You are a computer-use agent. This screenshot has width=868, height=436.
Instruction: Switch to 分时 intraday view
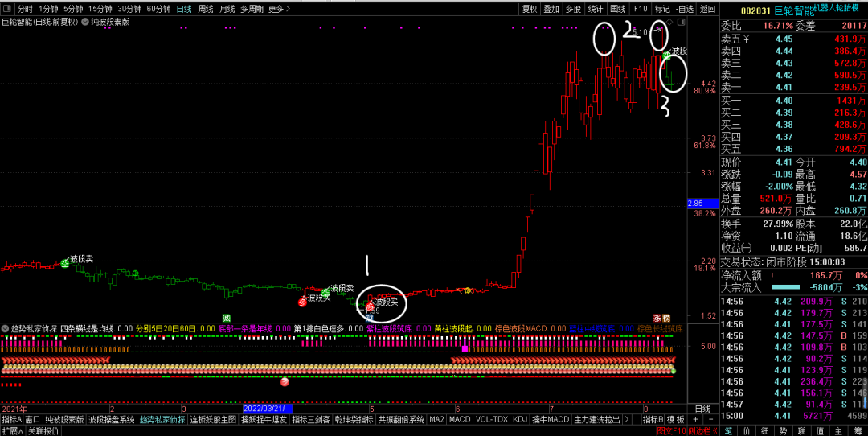pyautogui.click(x=25, y=9)
